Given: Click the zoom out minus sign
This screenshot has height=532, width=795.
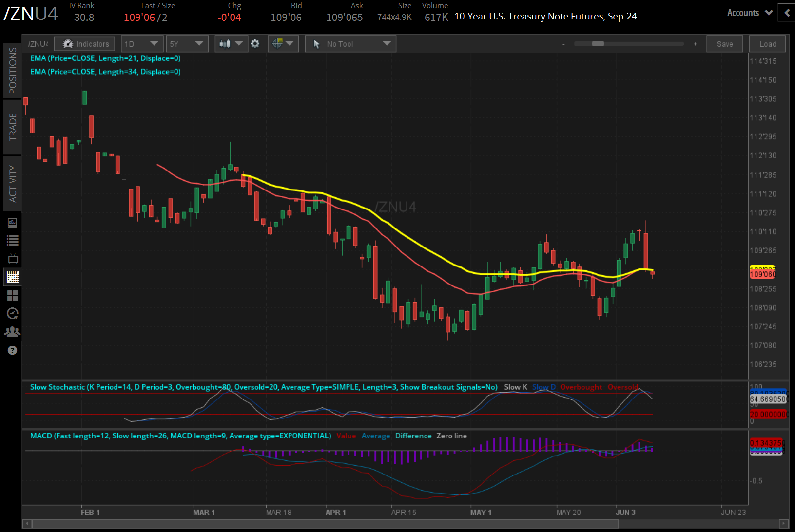Looking at the screenshot, I should (x=563, y=44).
